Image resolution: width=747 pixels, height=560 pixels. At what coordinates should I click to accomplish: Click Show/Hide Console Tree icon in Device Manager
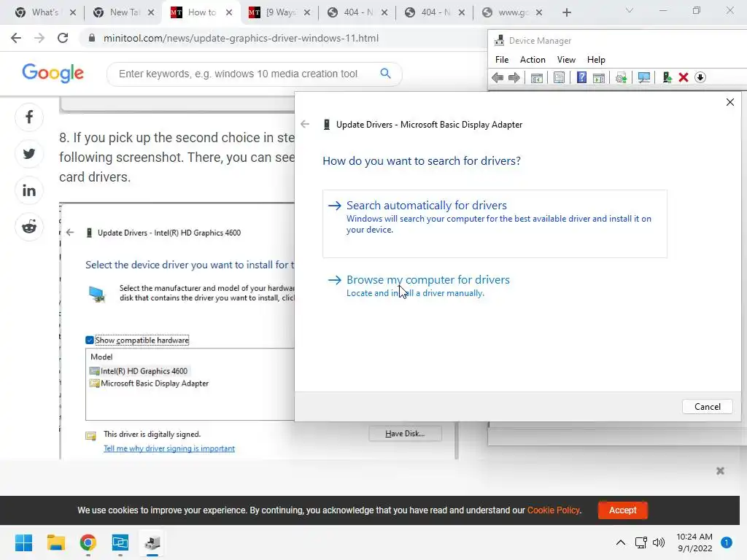click(x=536, y=77)
